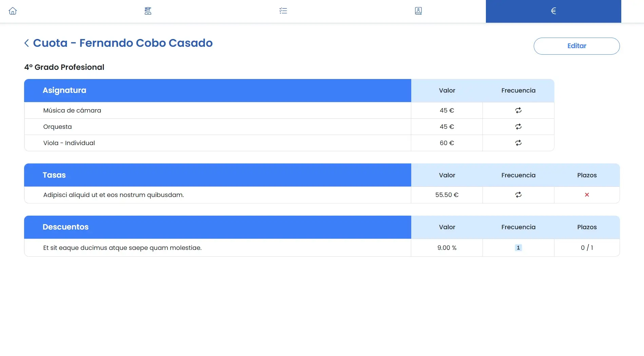Click red X in Tasas Plazos column
Viewport: 644px width, 356px height.
[586, 195]
